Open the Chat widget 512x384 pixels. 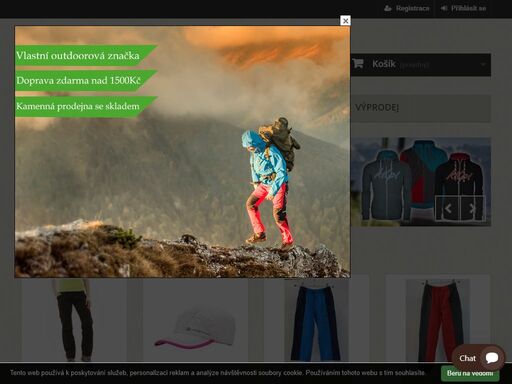point(478,358)
